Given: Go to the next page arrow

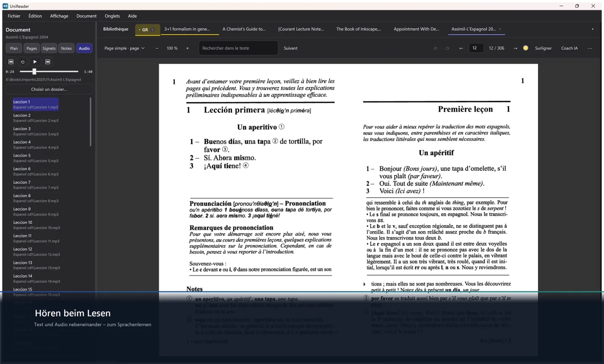Looking at the screenshot, I should 515,48.
